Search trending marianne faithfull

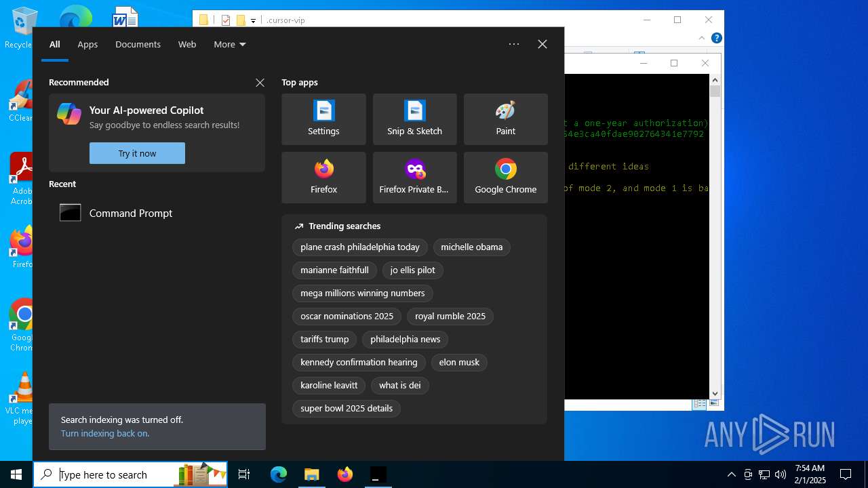tap(335, 270)
